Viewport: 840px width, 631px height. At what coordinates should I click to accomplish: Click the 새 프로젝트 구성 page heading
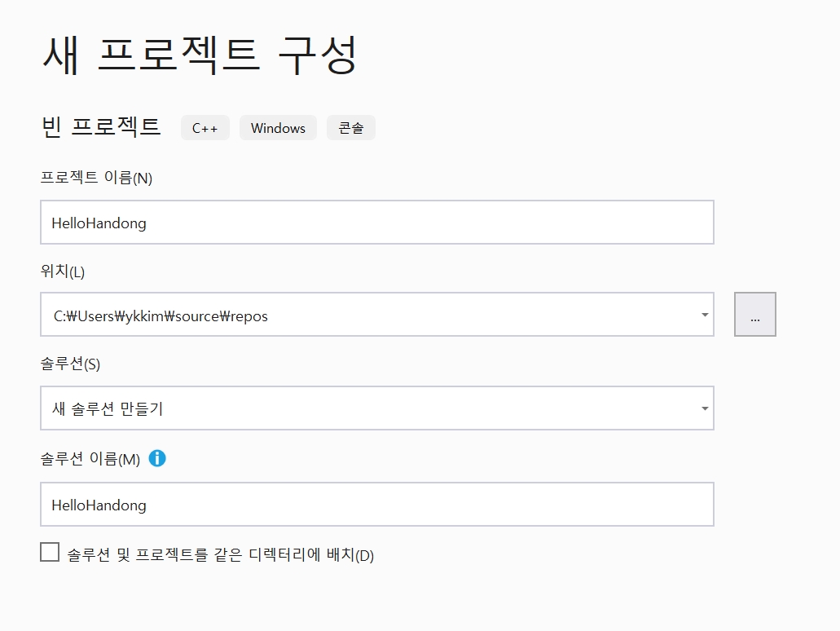pyautogui.click(x=199, y=55)
